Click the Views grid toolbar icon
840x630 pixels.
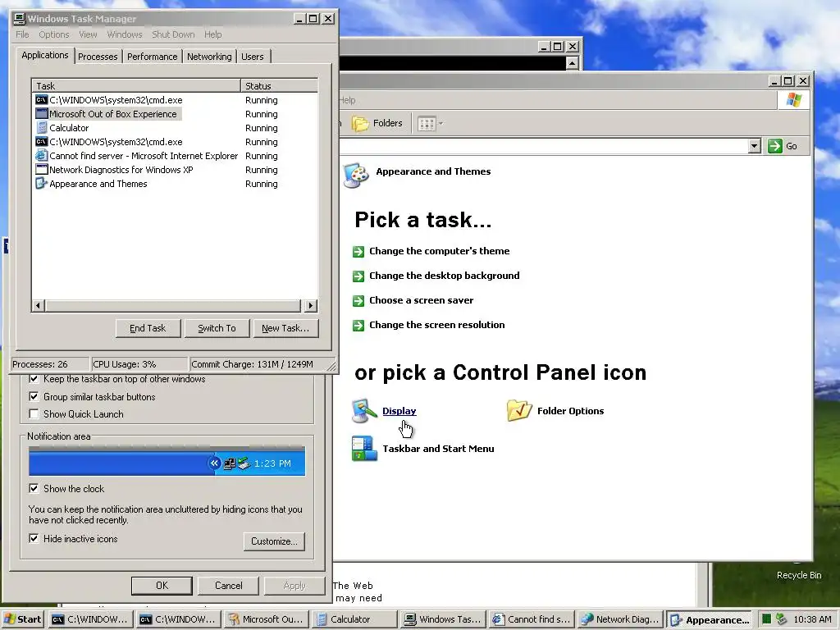(427, 124)
